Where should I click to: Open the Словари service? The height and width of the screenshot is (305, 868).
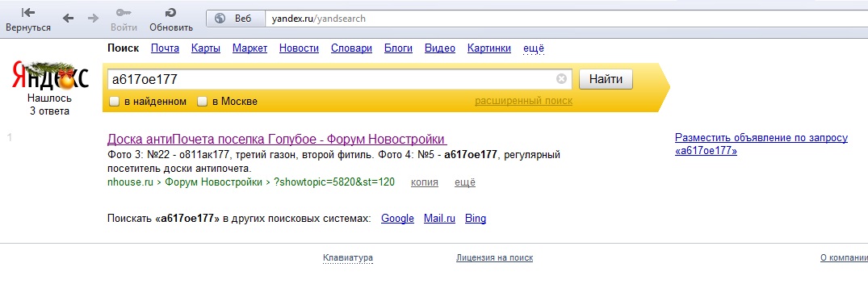pyautogui.click(x=351, y=48)
